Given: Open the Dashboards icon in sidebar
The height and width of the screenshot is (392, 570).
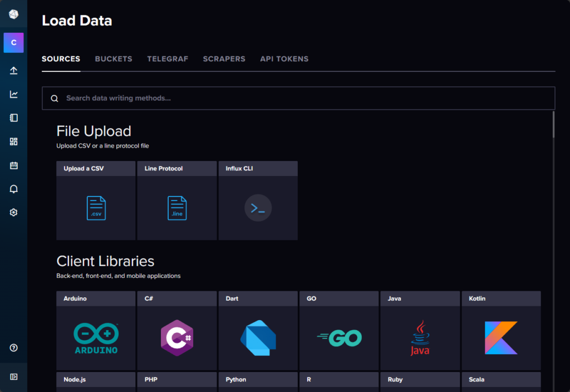Looking at the screenshot, I should [13, 141].
